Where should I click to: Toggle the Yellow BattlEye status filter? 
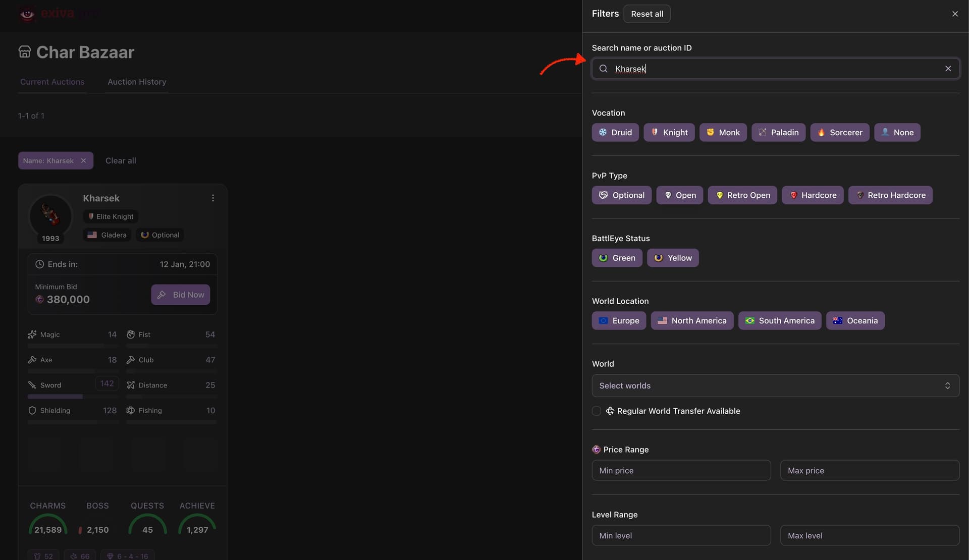[673, 258]
